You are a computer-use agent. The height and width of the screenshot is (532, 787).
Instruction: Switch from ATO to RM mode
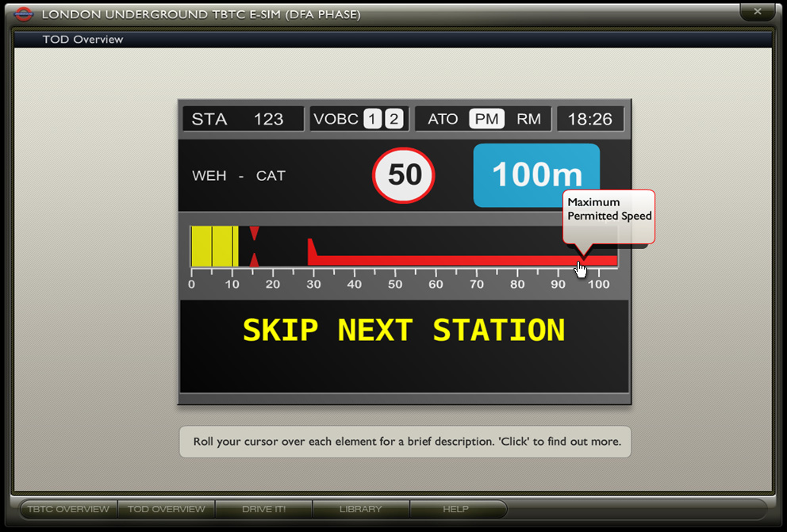click(527, 118)
